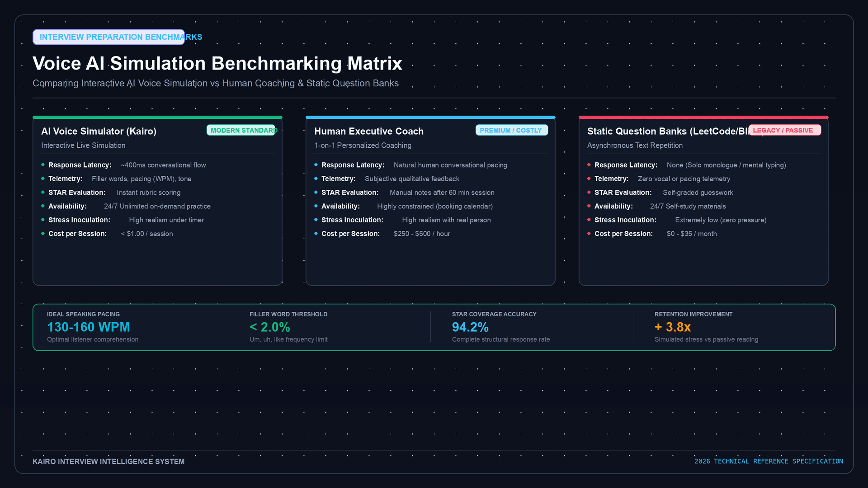Viewport: 868px width, 488px height.
Task: Click the Kairo Interview Intelligence System footer
Action: tap(108, 461)
